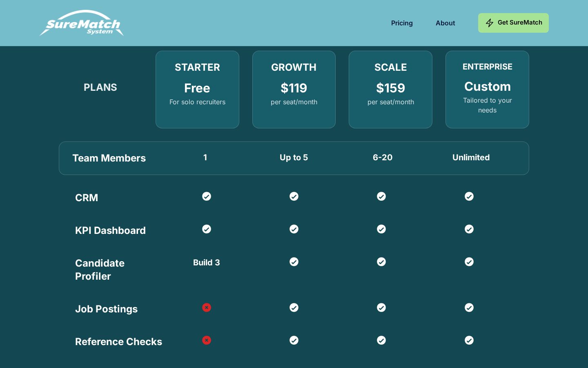
Task: Click CRM checkmark under Growth plan
Action: [x=294, y=196]
